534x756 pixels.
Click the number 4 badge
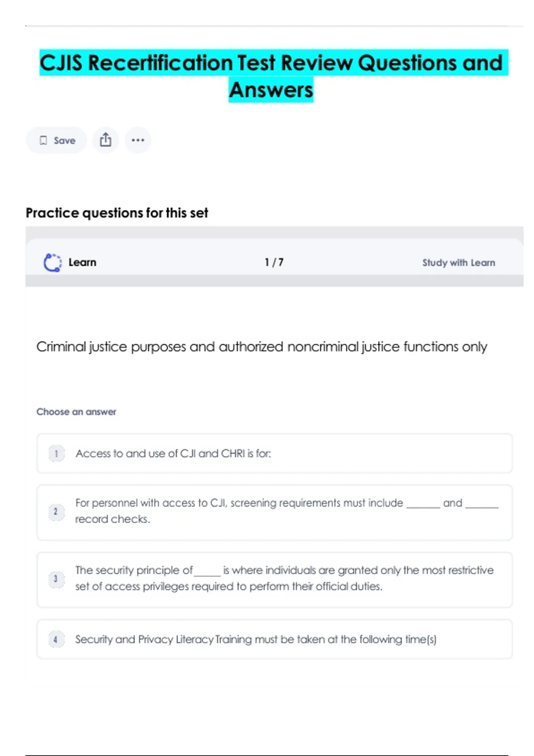pyautogui.click(x=56, y=639)
